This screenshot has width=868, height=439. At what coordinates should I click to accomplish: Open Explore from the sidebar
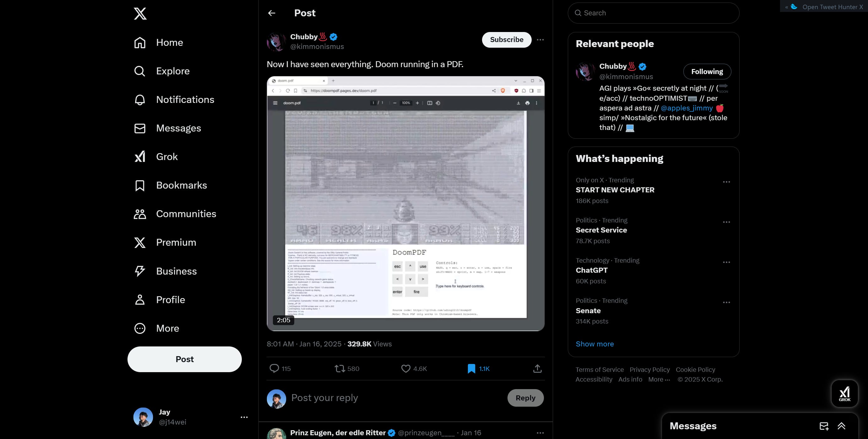pyautogui.click(x=162, y=71)
